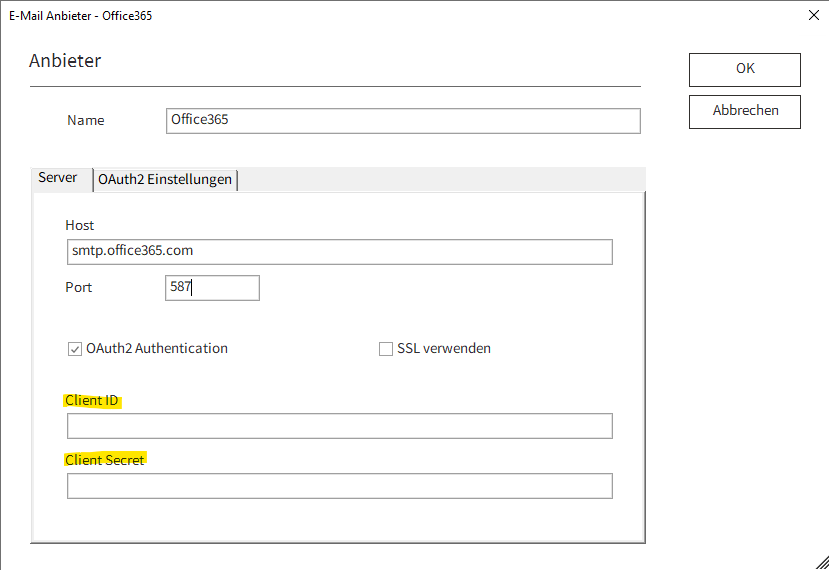
Task: Click the Name label
Action: point(86,121)
